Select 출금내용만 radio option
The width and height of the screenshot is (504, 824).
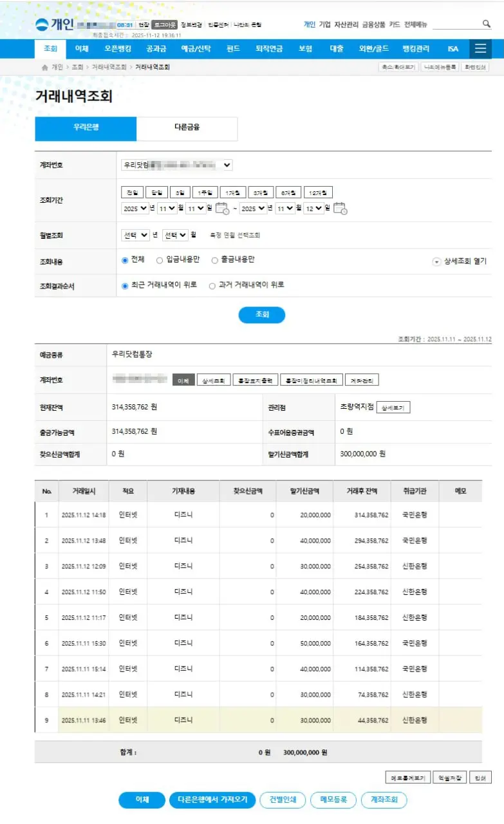point(215,260)
